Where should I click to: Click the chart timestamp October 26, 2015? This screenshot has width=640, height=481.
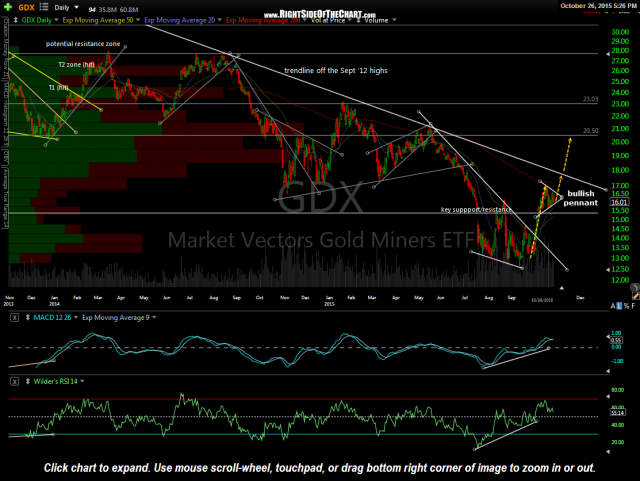tap(598, 6)
